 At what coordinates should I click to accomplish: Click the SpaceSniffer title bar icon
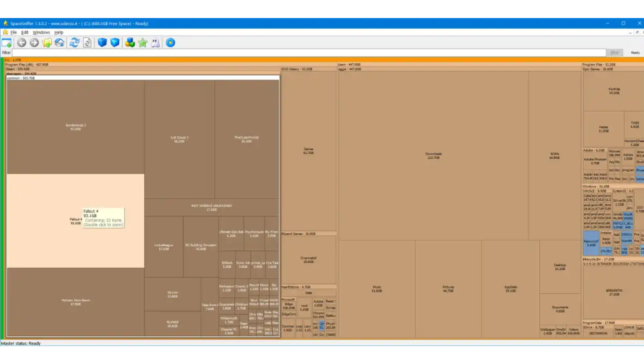click(x=5, y=23)
